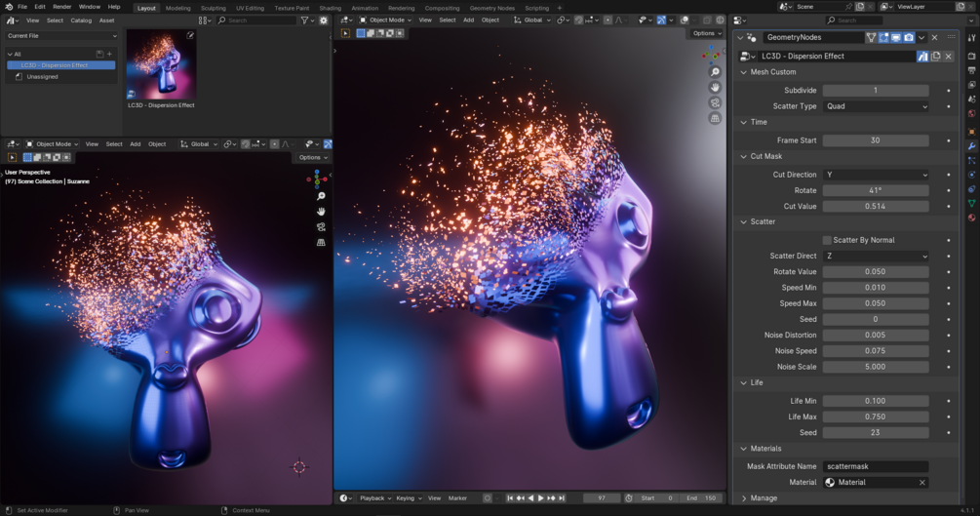
Task: Play animation in reverse
Action: (x=530, y=497)
